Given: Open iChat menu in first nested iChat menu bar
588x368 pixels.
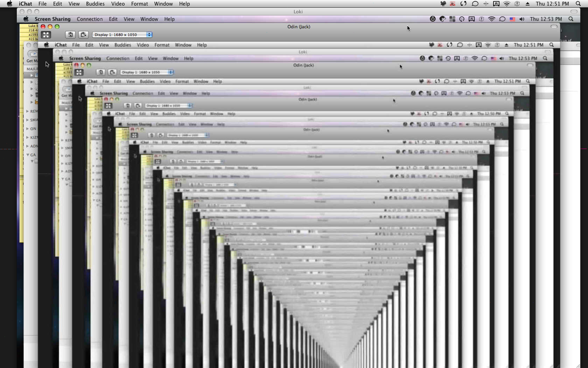Looking at the screenshot, I should tap(61, 45).
